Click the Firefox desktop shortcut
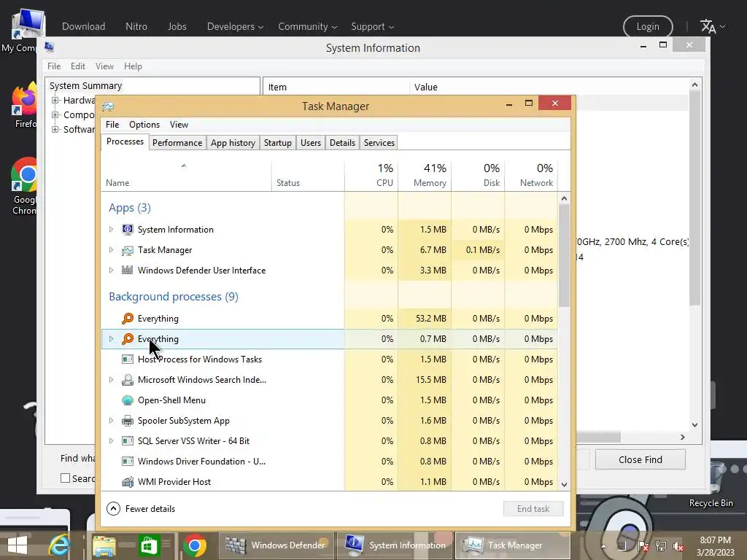747x560 pixels. [24, 105]
